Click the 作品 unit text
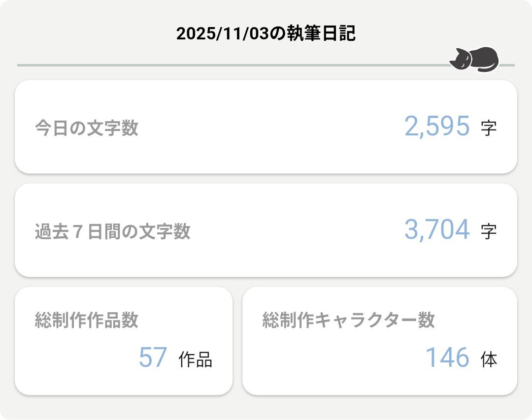This screenshot has width=532, height=420. 196,360
